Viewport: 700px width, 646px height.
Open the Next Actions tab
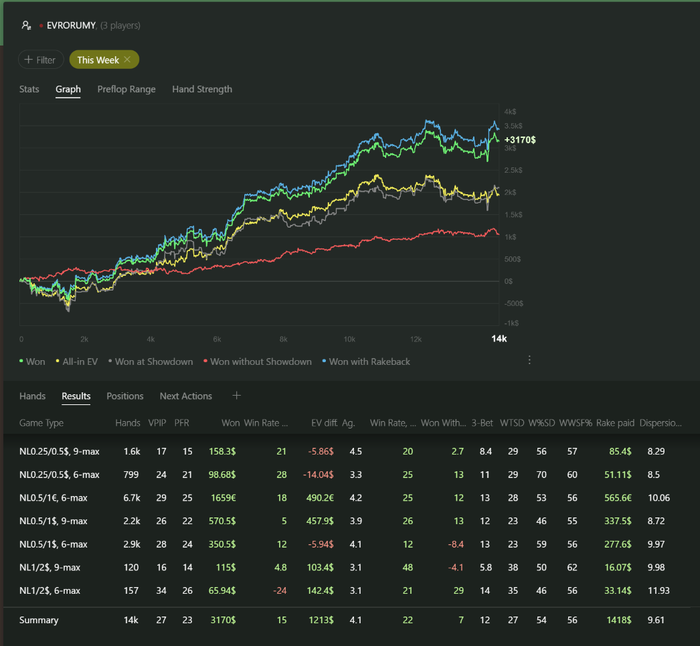click(x=186, y=396)
